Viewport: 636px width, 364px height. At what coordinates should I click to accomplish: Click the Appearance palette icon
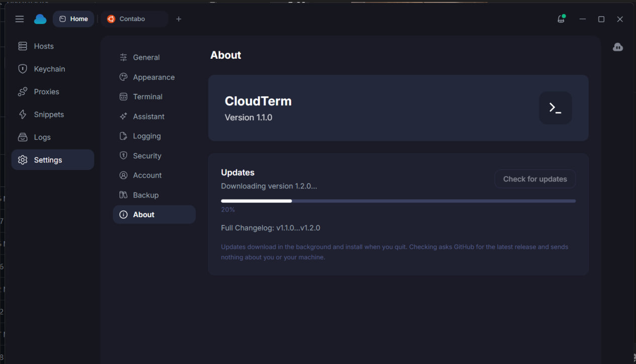123,77
